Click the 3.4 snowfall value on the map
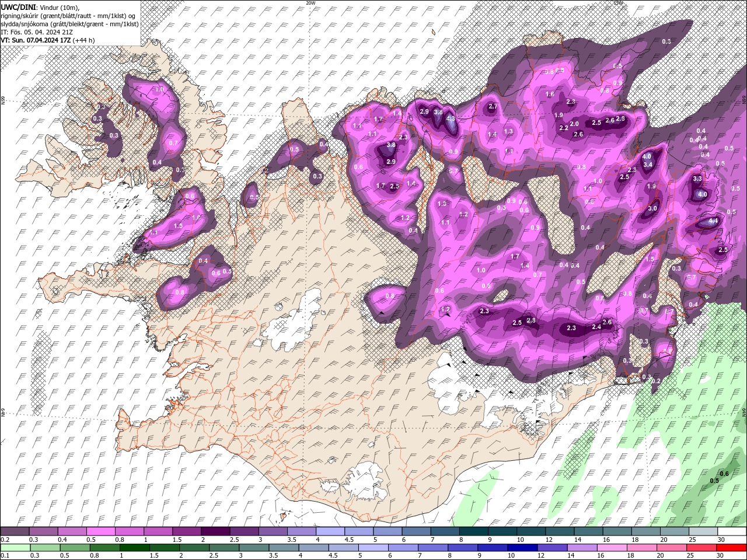Image resolution: width=747 pixels, height=560 pixels. click(647, 164)
